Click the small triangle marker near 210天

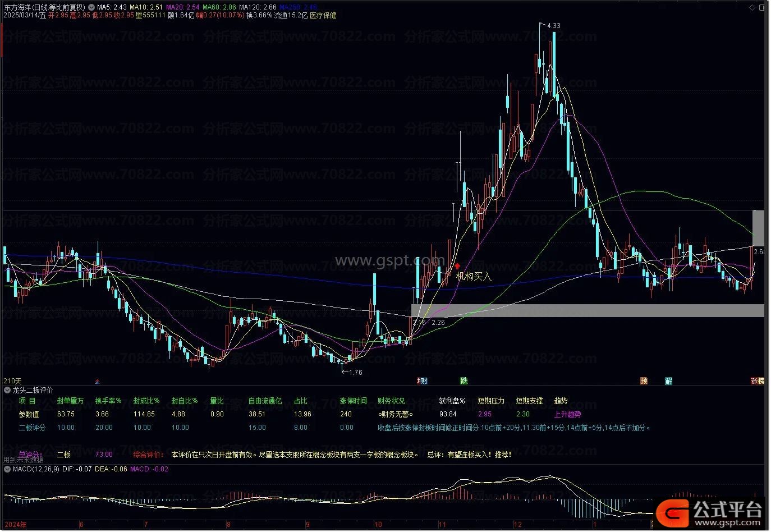point(98,382)
